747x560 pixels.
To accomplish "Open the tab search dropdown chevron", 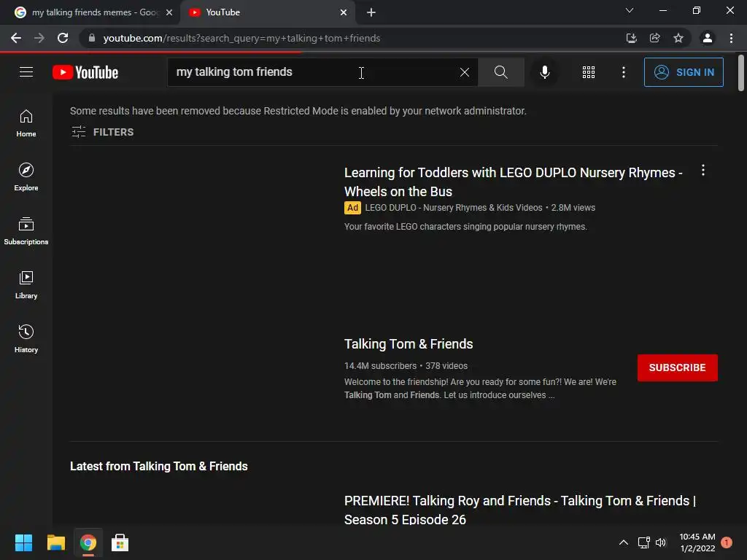I will click(x=630, y=10).
